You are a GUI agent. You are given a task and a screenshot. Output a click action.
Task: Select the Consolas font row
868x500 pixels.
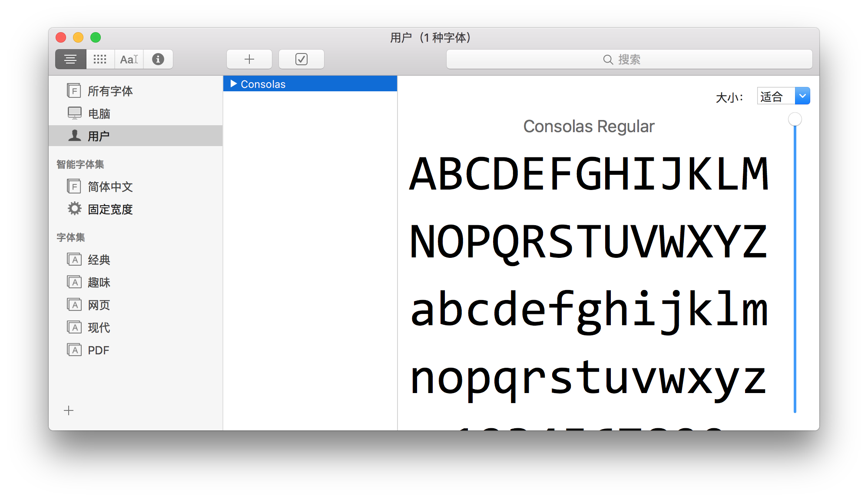click(310, 83)
